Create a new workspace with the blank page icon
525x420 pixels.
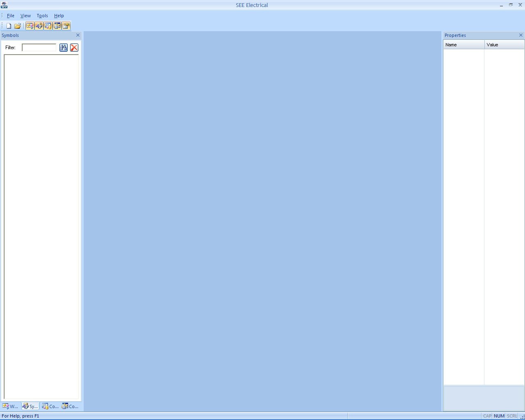(9, 26)
